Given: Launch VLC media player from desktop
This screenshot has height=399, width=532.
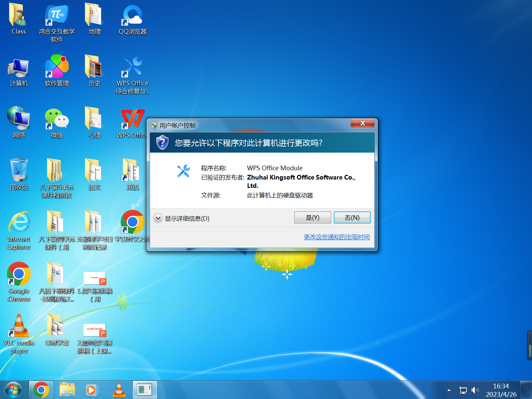Looking at the screenshot, I should click(19, 334).
